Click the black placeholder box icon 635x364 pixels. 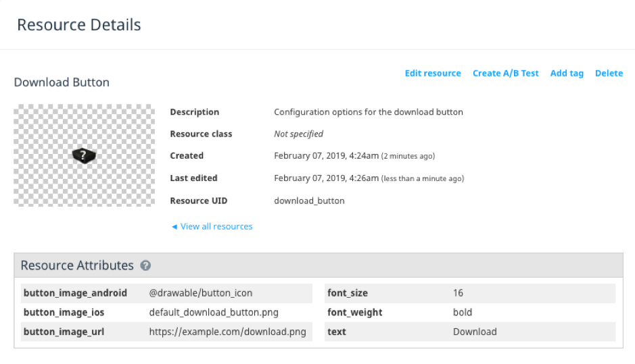pyautogui.click(x=84, y=156)
